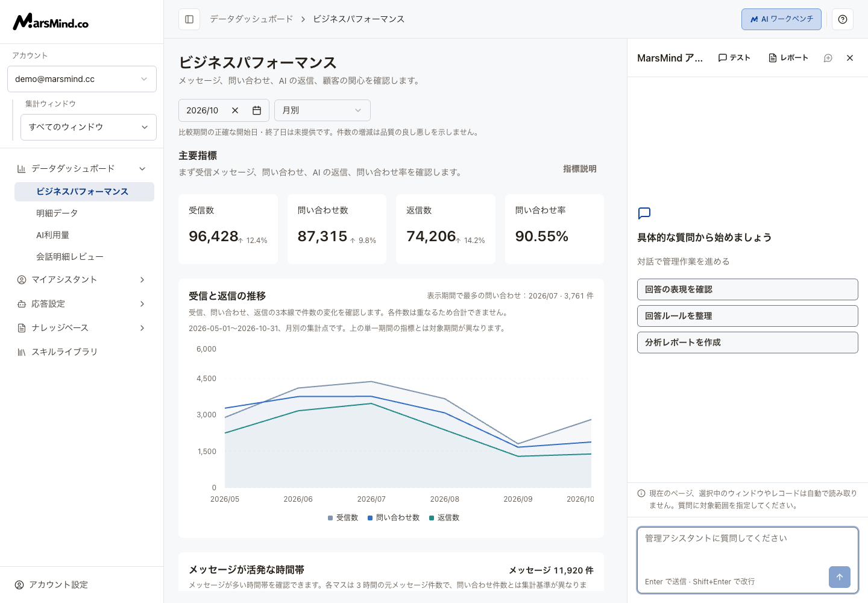Screen dimensions: 868x603
Task: Clear the 2026/10 date with X icon
Action: pyautogui.click(x=235, y=110)
